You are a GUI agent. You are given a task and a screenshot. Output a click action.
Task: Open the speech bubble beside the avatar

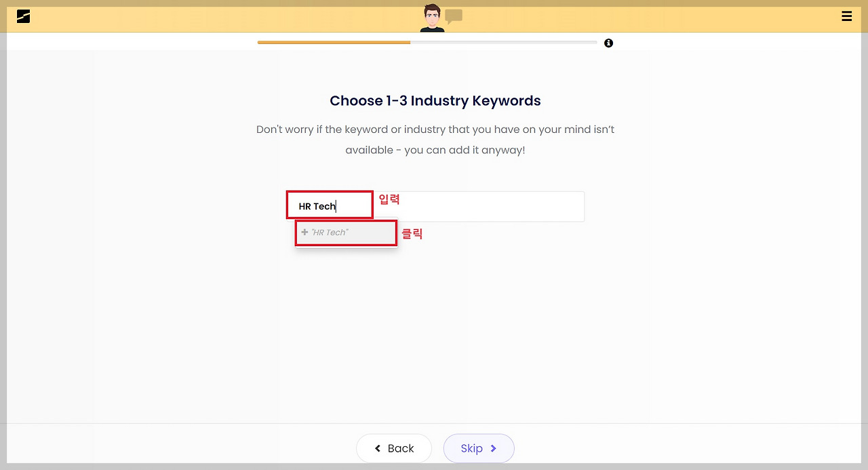[x=454, y=16]
